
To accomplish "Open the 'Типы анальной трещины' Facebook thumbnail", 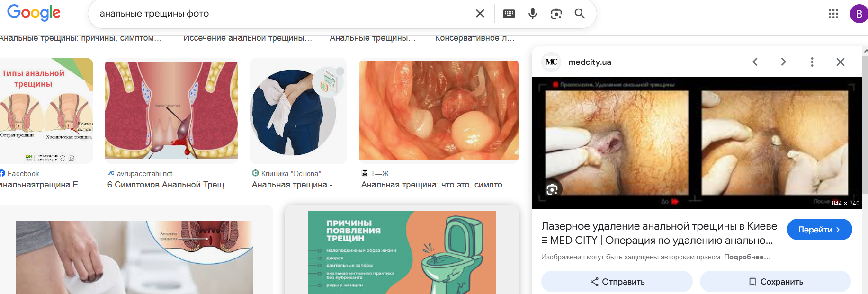I will coord(46,111).
